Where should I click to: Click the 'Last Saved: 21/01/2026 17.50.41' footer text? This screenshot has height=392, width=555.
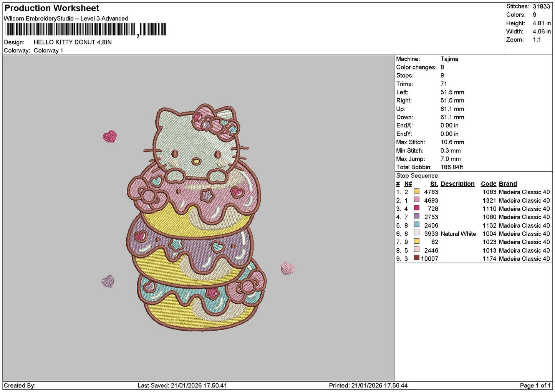coord(182,385)
